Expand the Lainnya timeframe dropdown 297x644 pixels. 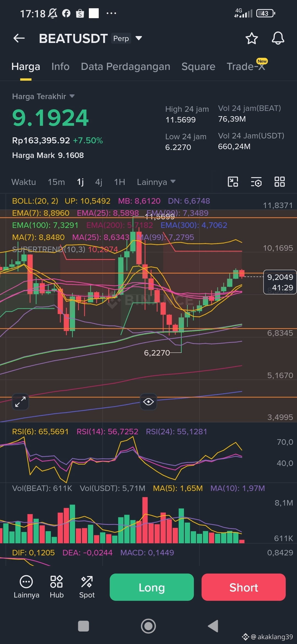(156, 182)
